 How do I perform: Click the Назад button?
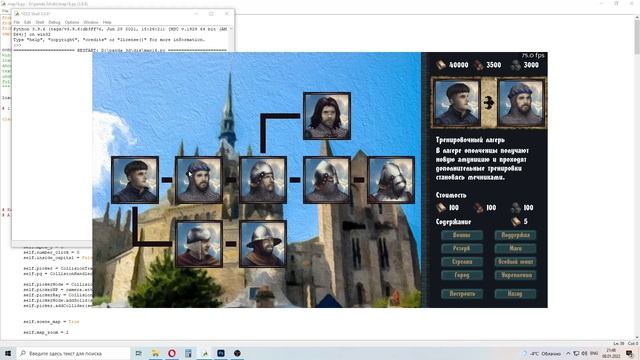515,293
